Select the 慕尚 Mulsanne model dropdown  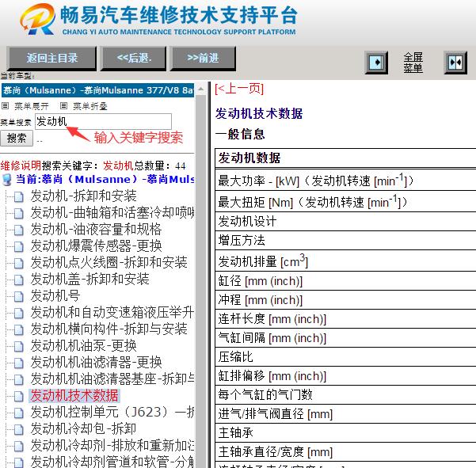97,90
